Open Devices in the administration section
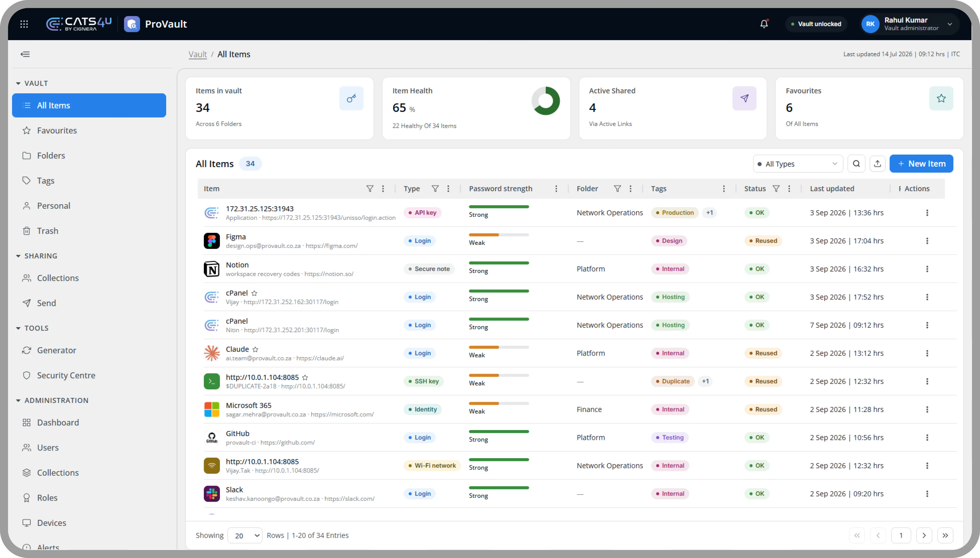The height and width of the screenshot is (558, 980). [89, 523]
